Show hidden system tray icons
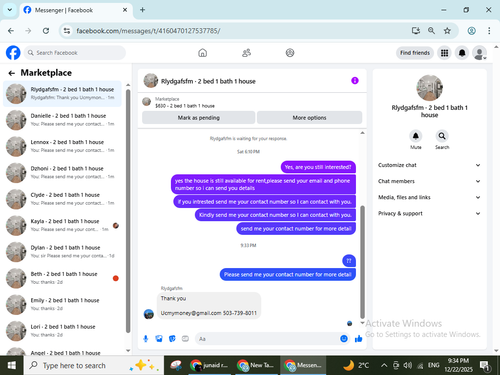Image resolution: width=500 pixels, height=375 pixels. [x=384, y=366]
